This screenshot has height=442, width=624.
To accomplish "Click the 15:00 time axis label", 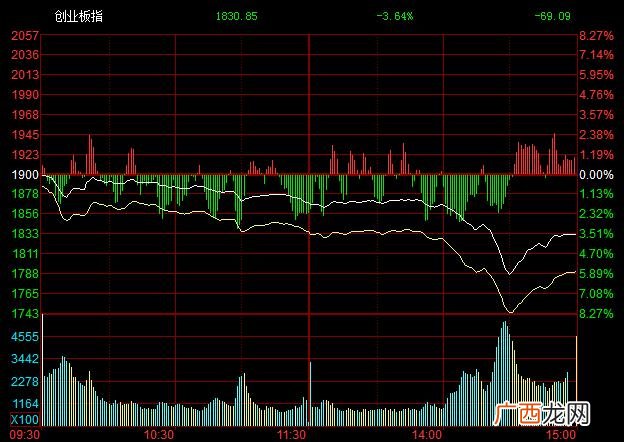I will [561, 434].
